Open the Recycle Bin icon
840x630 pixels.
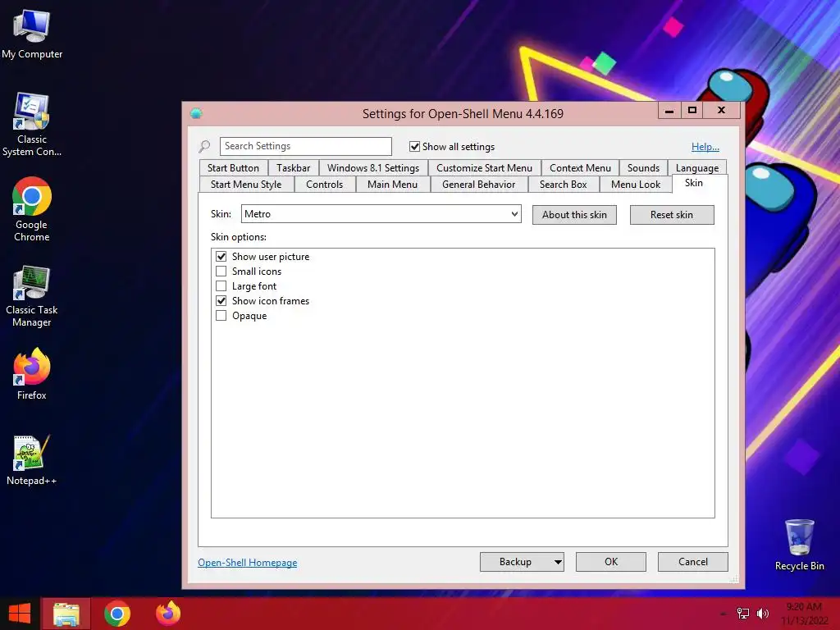click(x=799, y=545)
